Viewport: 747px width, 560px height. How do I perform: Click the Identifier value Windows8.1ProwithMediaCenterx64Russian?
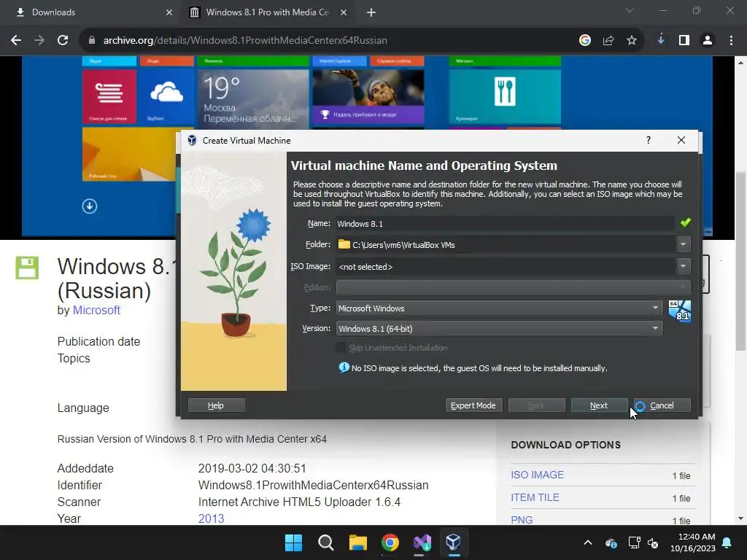click(314, 485)
